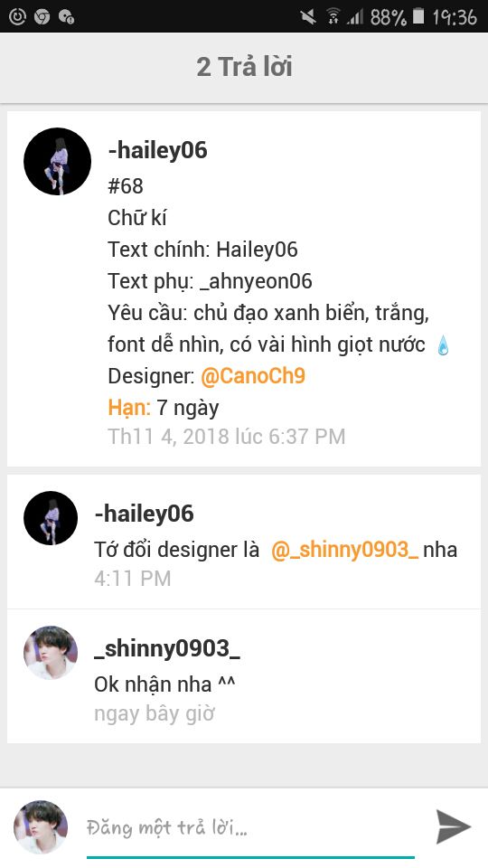Open _shinny0903_ profile picture in the reply
Viewport: 488px width, 868px height.
coord(51,653)
